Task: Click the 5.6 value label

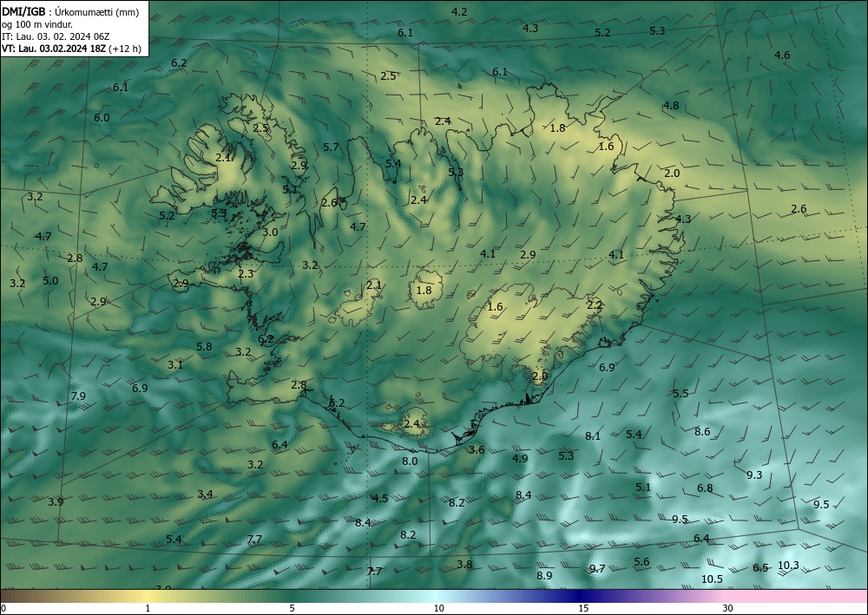Action: click(641, 561)
